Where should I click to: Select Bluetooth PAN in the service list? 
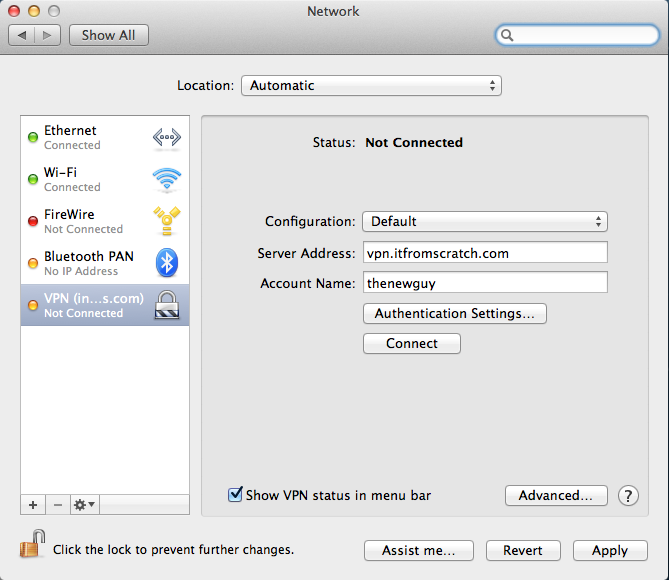[105, 263]
